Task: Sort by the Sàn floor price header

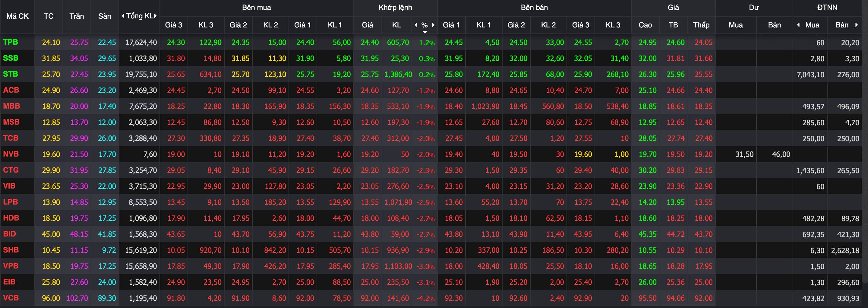Action: (x=104, y=16)
